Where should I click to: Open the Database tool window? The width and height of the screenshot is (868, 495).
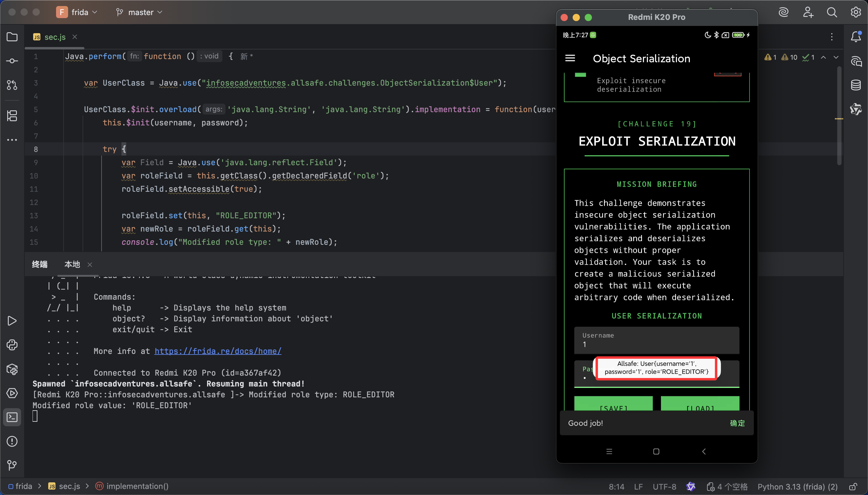(855, 85)
